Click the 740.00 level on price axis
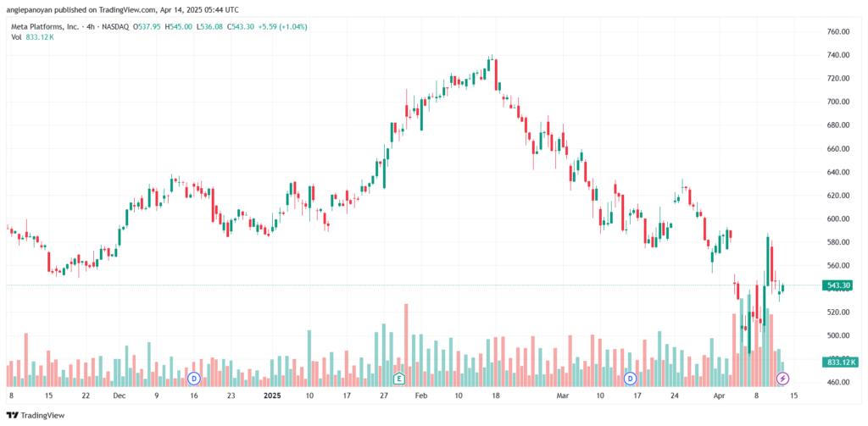Viewport: 868px width, 426px height. click(x=838, y=55)
